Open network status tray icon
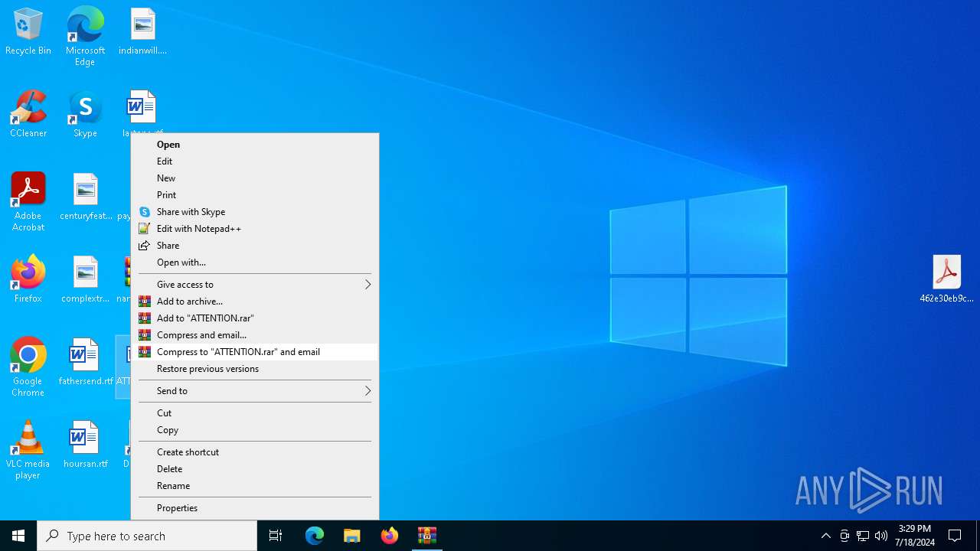The height and width of the screenshot is (551, 980). (x=863, y=536)
